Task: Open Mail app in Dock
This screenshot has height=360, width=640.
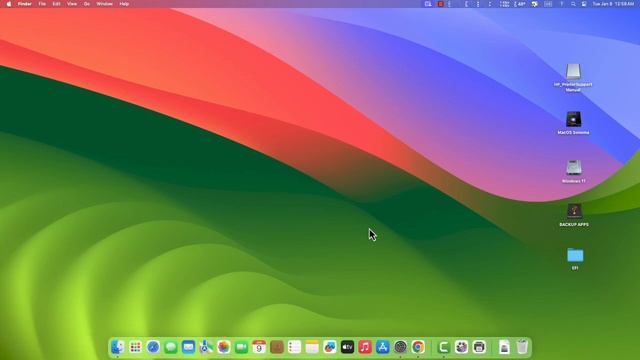Action: click(x=188, y=347)
